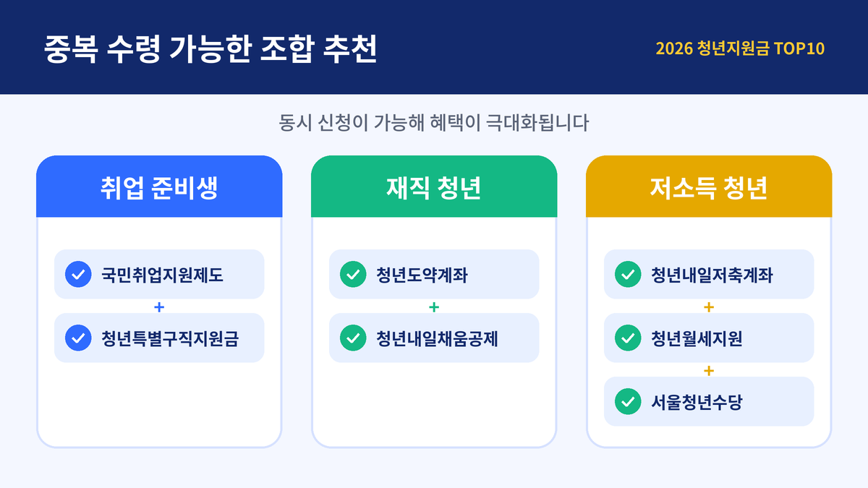This screenshot has width=868, height=488.
Task: Click the orange plus below 청년내일저축계좌
Action: click(709, 307)
